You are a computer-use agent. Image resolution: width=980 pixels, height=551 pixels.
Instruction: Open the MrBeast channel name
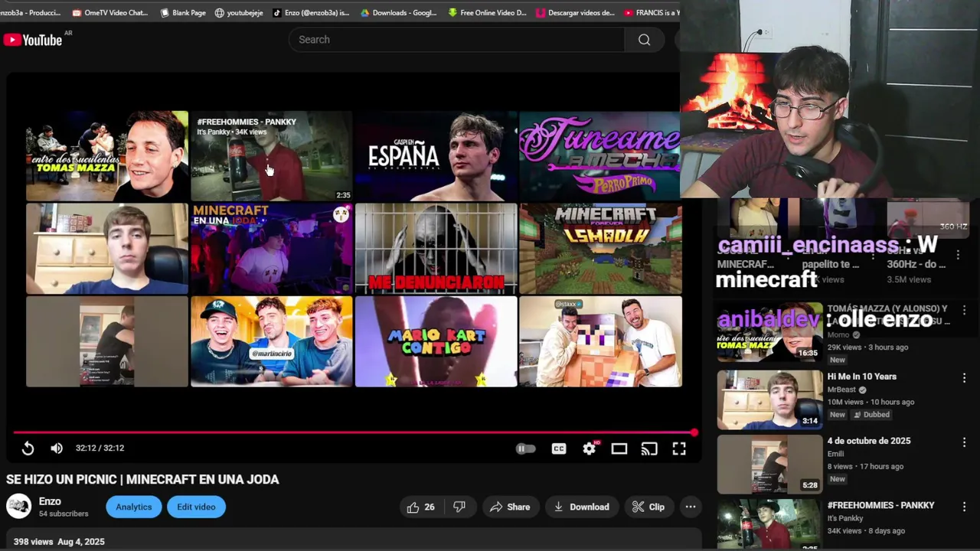pos(841,390)
